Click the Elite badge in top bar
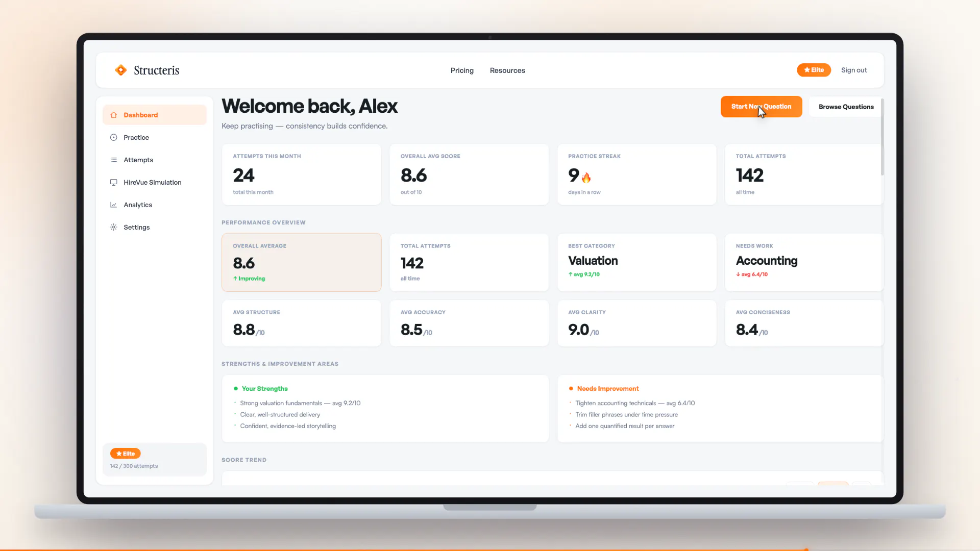Viewport: 980px width, 551px height. click(814, 70)
